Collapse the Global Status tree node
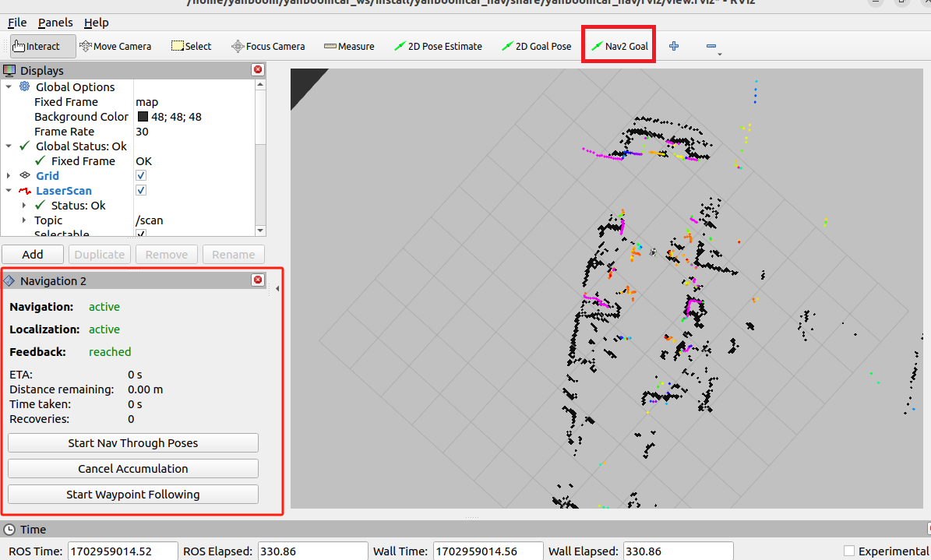The height and width of the screenshot is (560, 931). point(9,146)
